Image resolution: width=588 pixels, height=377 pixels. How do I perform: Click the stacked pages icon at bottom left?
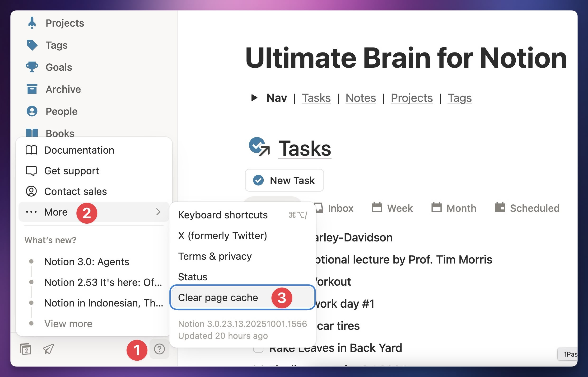point(26,349)
